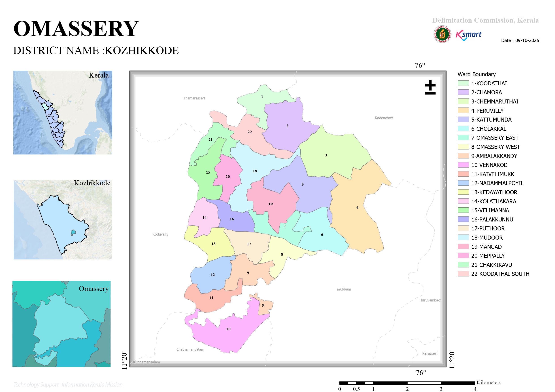
Task: Click the Ksmart logo
Action: (x=468, y=35)
